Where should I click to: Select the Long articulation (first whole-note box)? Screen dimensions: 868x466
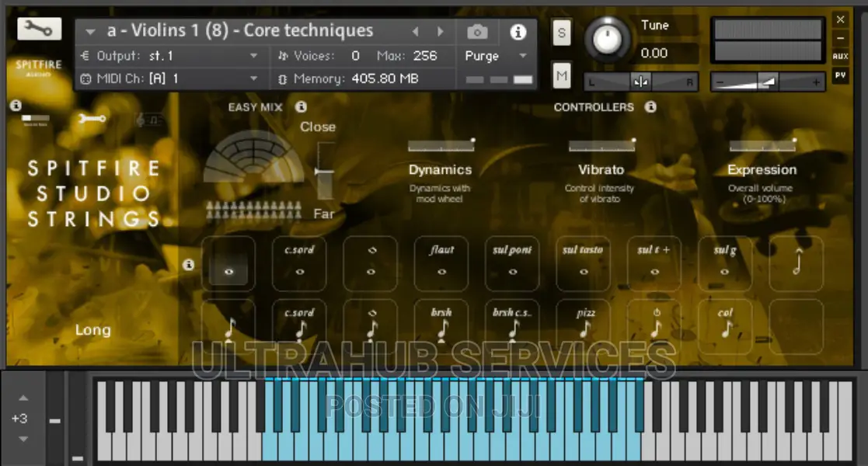coord(228,263)
